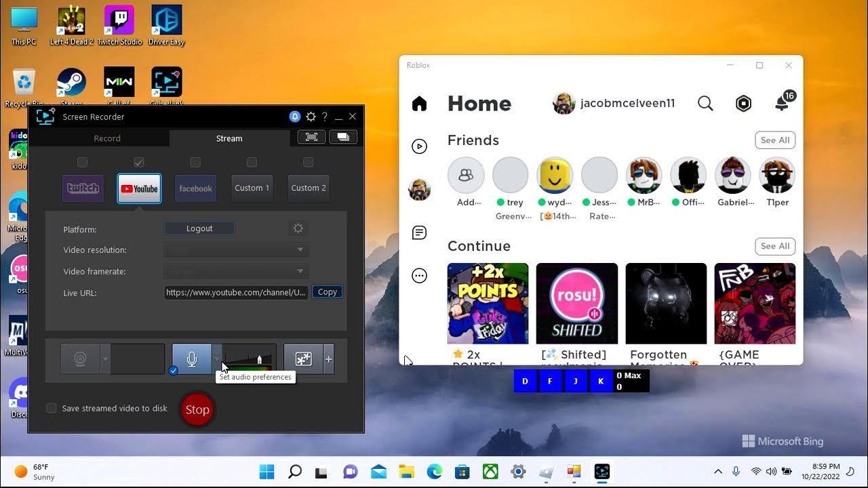The width and height of the screenshot is (868, 488).
Task: Select window capture mode icon
Action: (343, 137)
